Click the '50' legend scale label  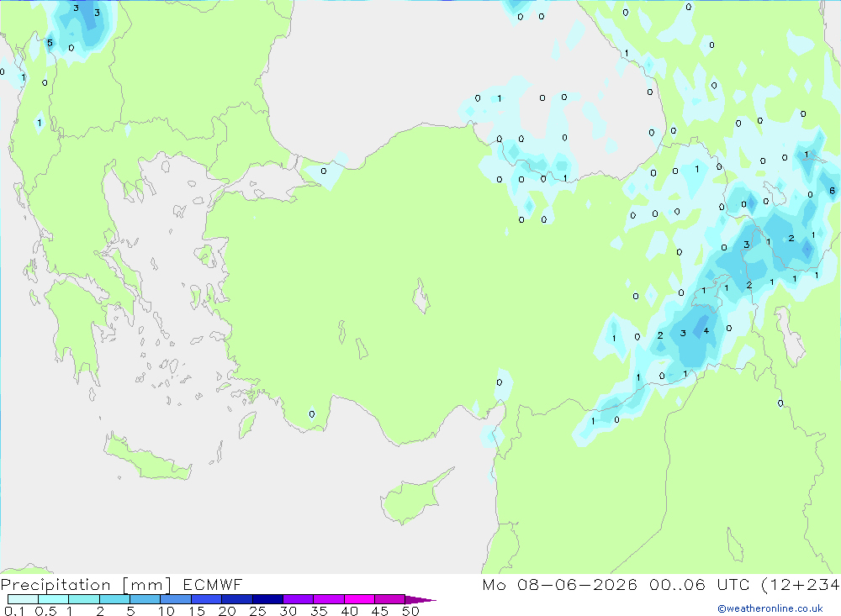tap(410, 611)
